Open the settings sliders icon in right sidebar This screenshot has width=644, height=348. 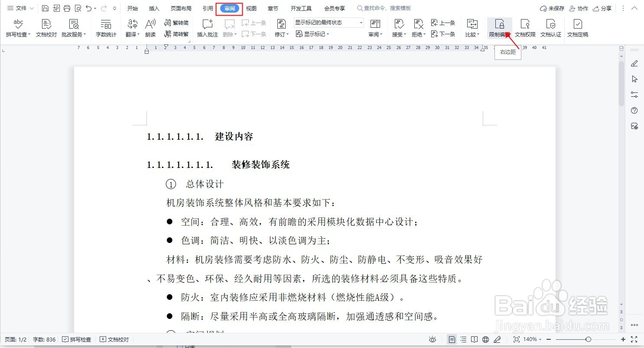pyautogui.click(x=634, y=95)
